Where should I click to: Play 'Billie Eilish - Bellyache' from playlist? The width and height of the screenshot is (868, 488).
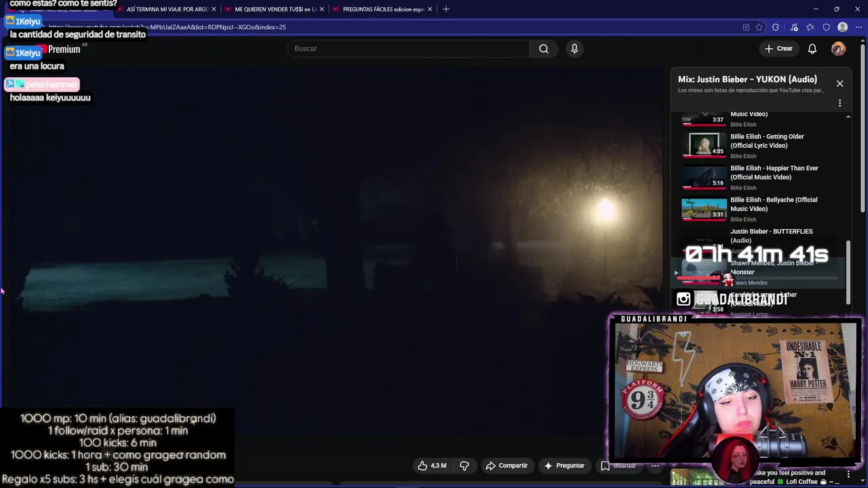pyautogui.click(x=774, y=204)
